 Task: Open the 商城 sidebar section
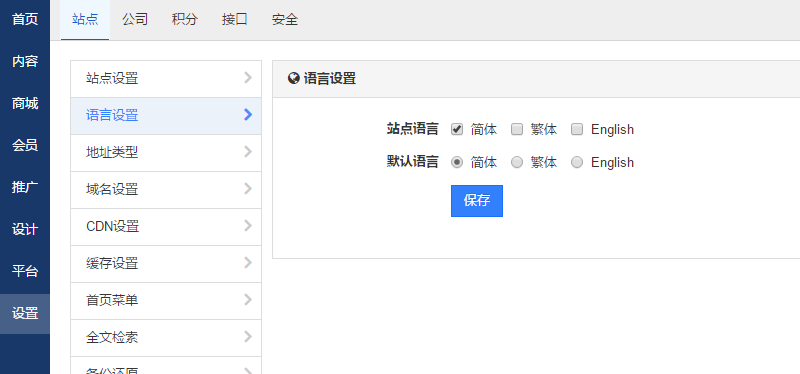click(x=25, y=104)
